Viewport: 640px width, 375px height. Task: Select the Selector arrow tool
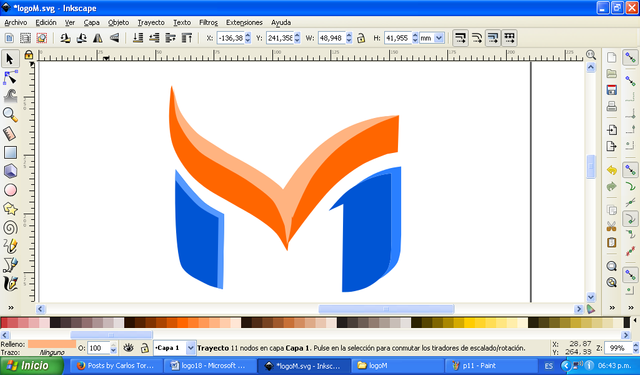pos(10,59)
